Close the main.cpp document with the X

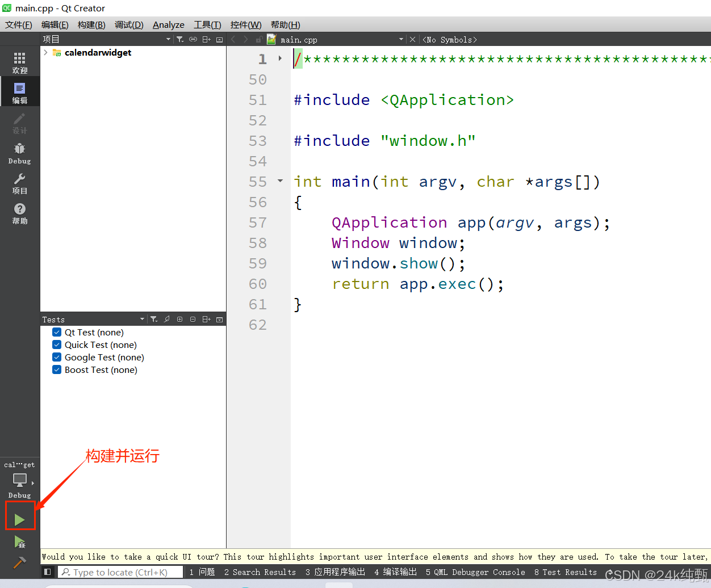point(413,39)
